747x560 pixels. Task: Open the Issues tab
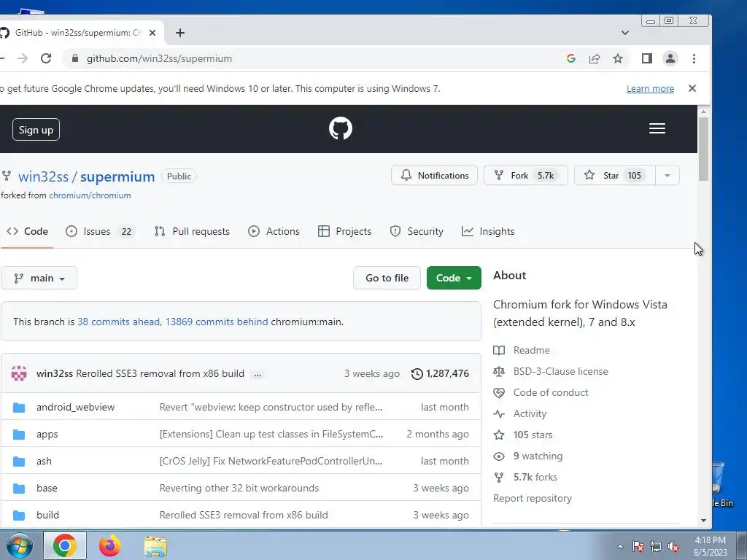101,231
